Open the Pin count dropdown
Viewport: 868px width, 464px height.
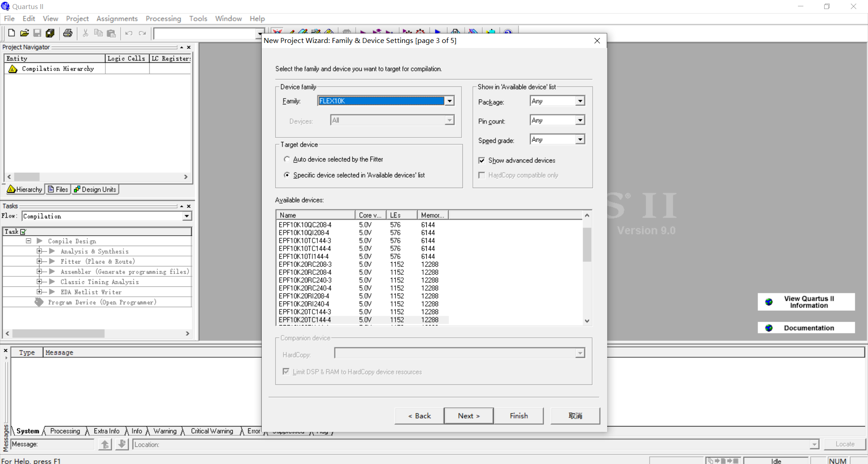(x=580, y=120)
